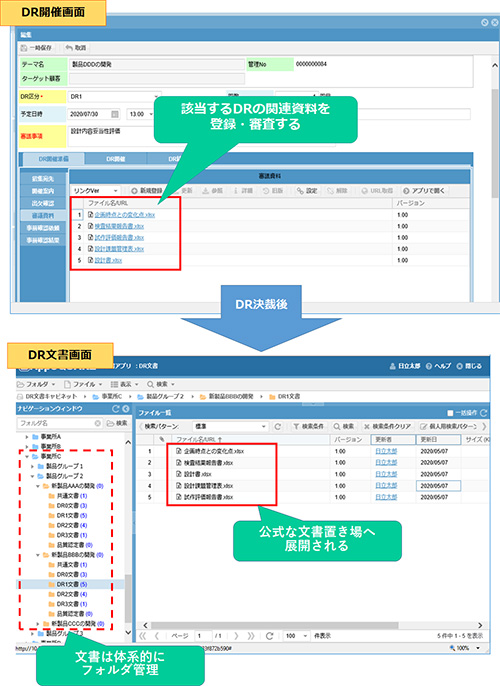Viewport: 500px width, 686px height.
Task: Expand the 事業所A tree node
Action: 27,437
